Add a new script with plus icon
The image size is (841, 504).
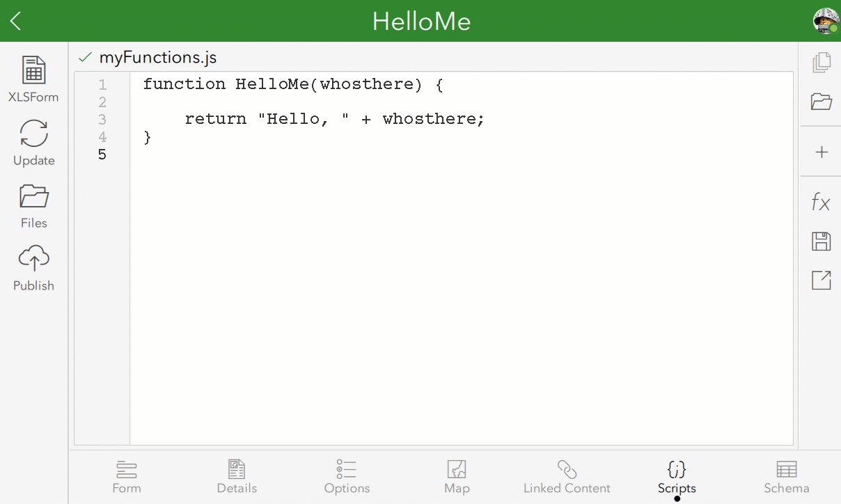tap(822, 152)
